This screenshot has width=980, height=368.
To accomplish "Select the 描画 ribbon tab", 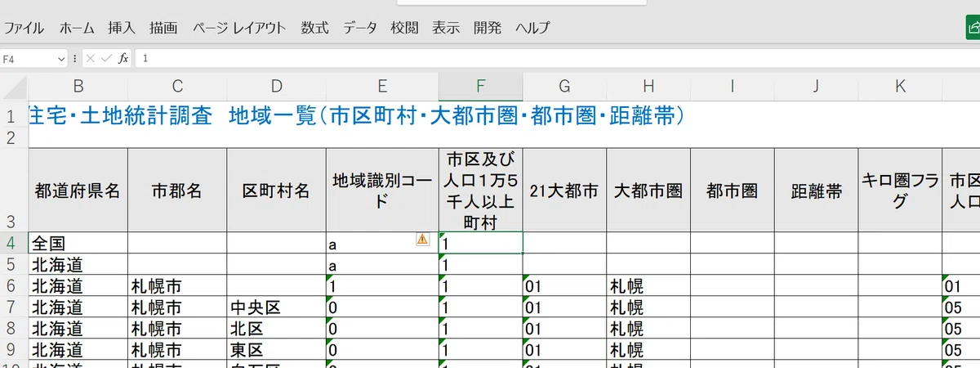I will [163, 28].
